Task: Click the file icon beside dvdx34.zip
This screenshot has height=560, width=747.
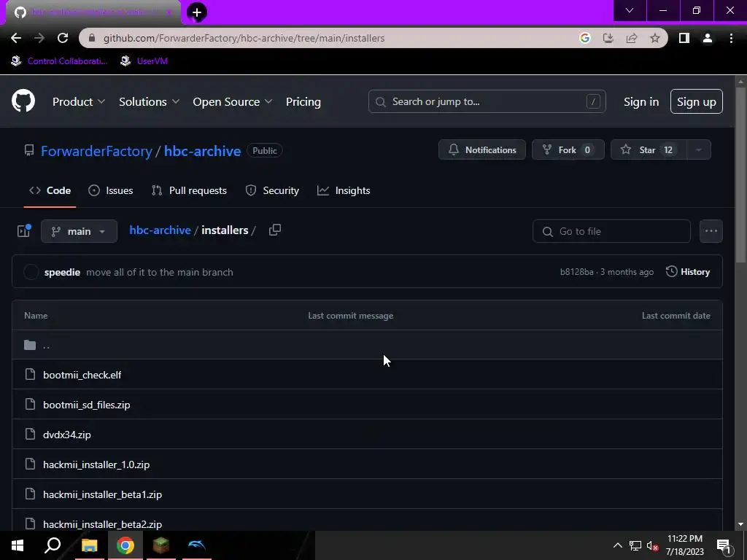Action: click(x=30, y=434)
